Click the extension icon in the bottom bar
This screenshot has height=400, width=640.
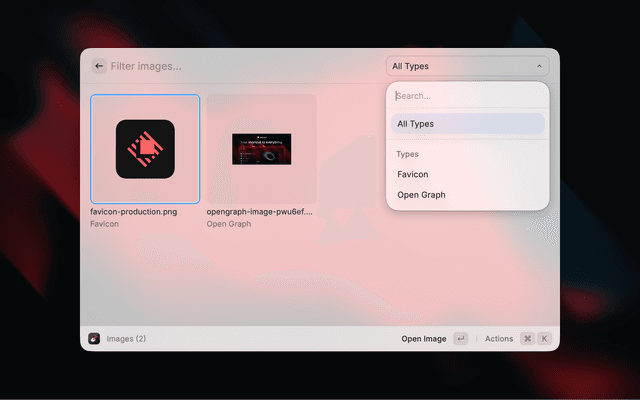(x=94, y=339)
